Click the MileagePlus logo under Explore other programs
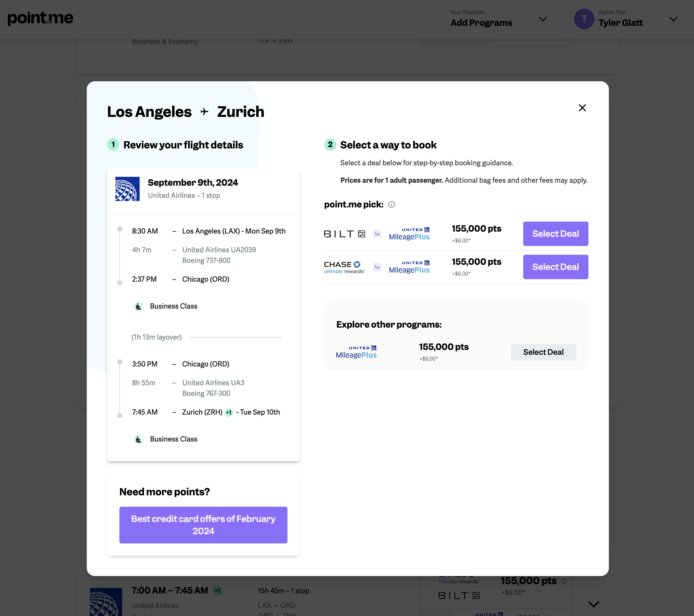 (x=357, y=352)
